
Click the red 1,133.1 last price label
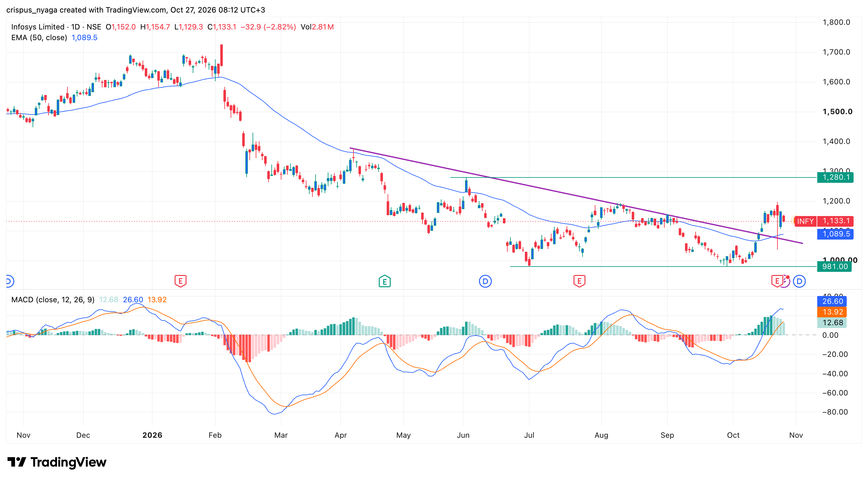[x=835, y=221]
